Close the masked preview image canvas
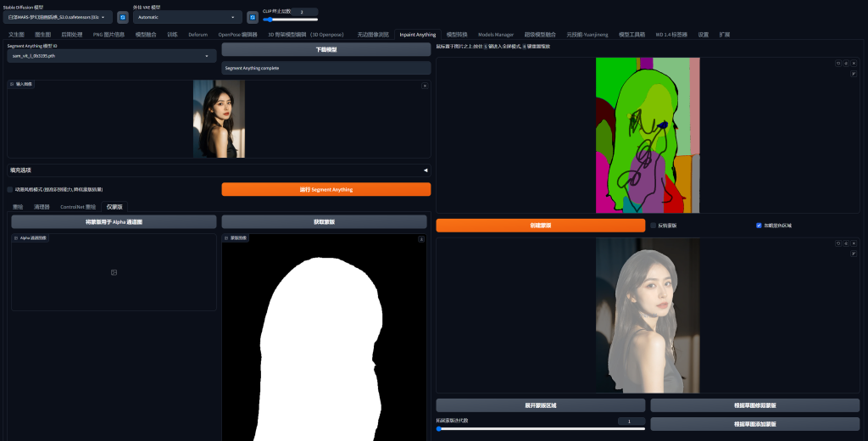The image size is (868, 441). [853, 243]
